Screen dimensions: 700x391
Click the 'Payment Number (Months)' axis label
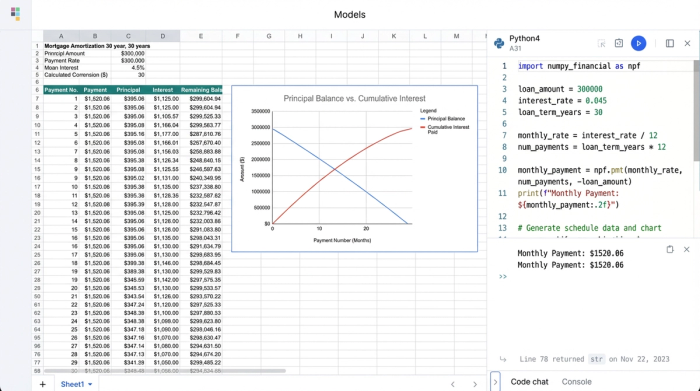click(342, 240)
